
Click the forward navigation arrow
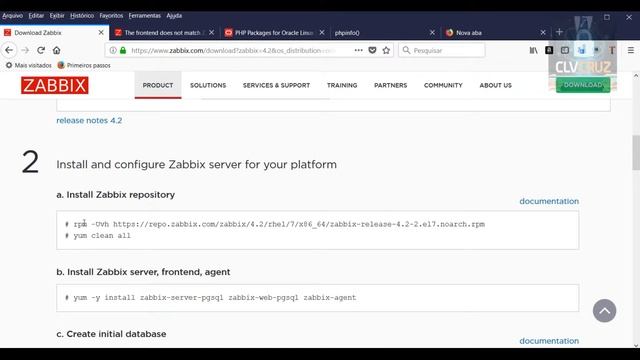coord(25,50)
